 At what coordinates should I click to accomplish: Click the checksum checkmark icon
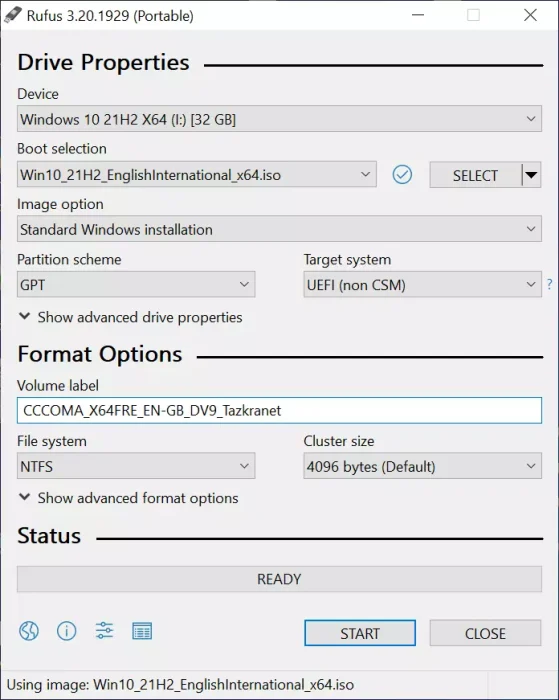tap(402, 175)
